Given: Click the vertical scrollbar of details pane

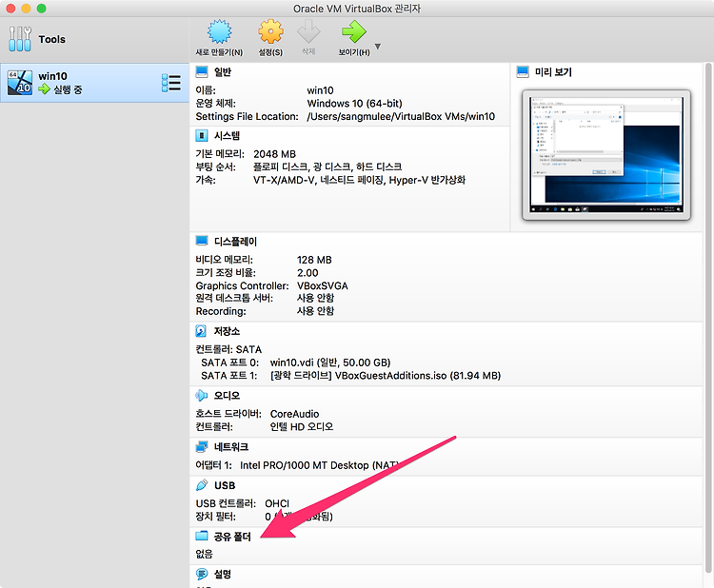Looking at the screenshot, I should click(708, 319).
